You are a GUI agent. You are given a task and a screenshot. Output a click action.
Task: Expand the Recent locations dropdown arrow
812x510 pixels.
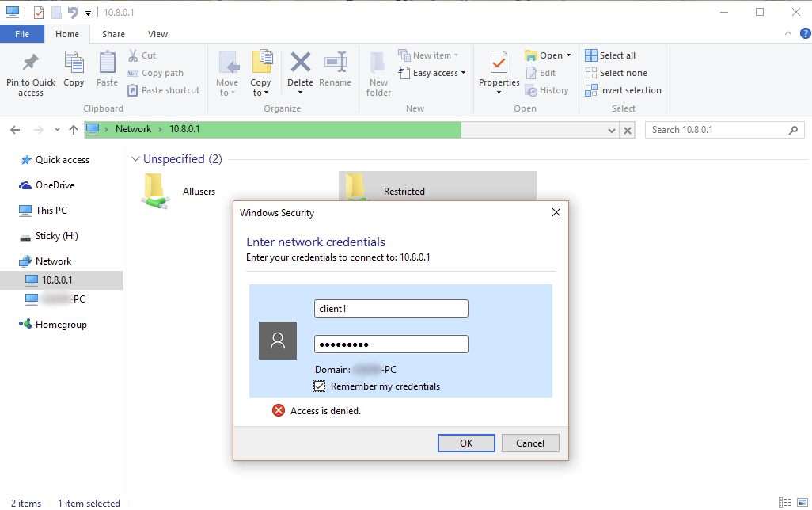point(57,130)
